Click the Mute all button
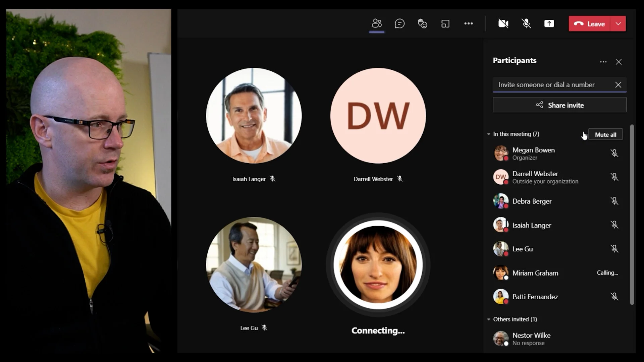This screenshot has width=644, height=362. (x=605, y=134)
